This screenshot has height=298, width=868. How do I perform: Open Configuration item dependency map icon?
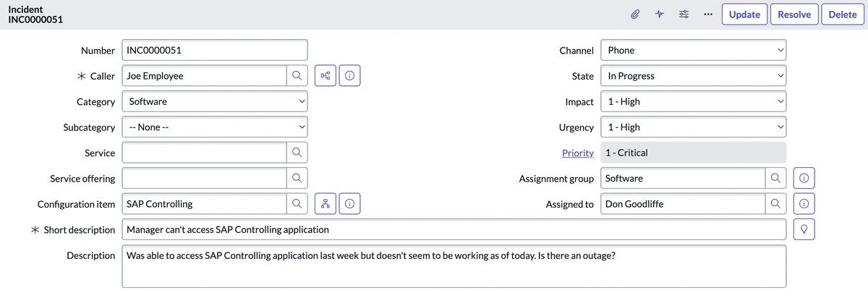click(x=325, y=204)
